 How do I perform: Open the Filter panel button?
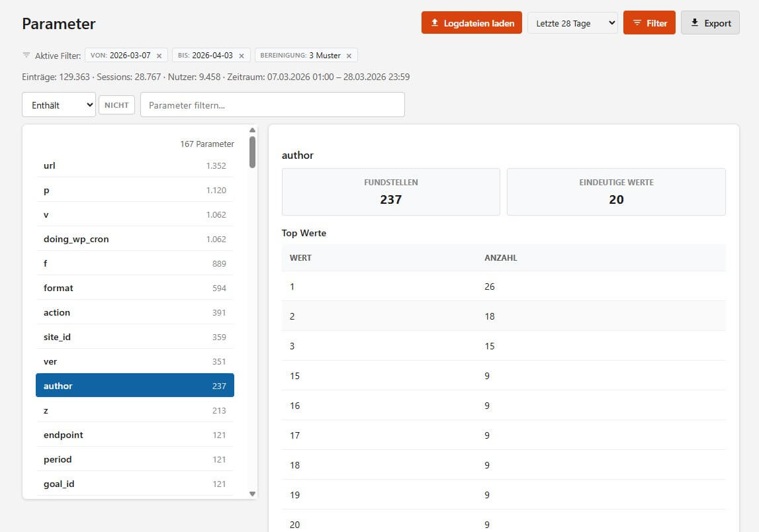click(649, 23)
